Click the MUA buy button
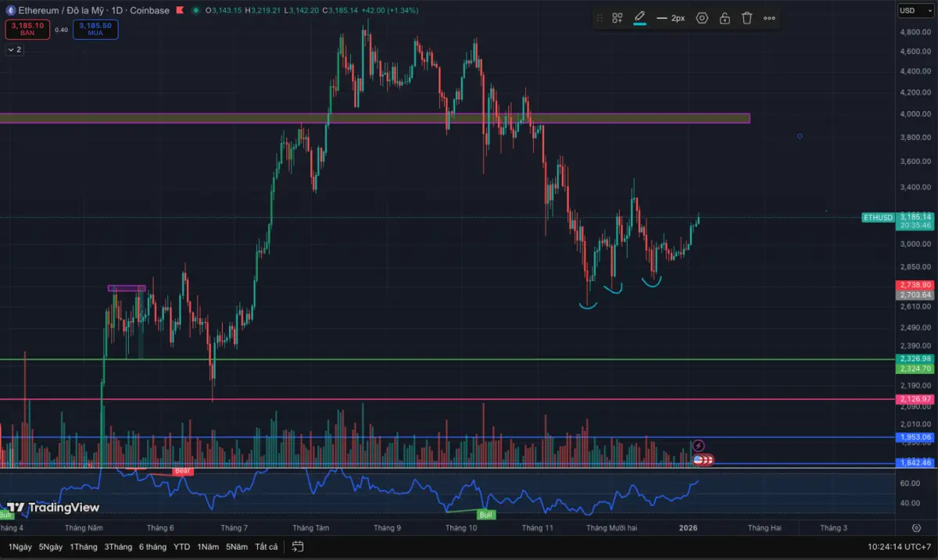The height and width of the screenshot is (560, 938). (95, 30)
